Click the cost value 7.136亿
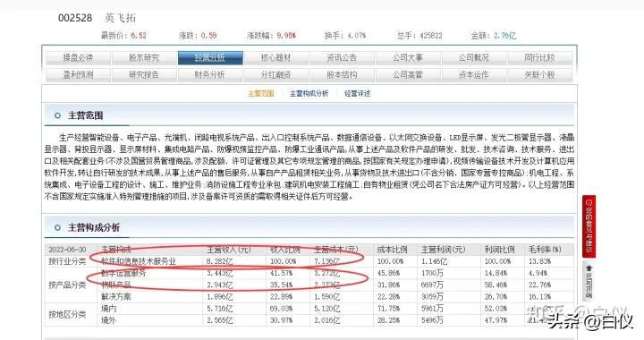This screenshot has height=340, width=644. [327, 261]
